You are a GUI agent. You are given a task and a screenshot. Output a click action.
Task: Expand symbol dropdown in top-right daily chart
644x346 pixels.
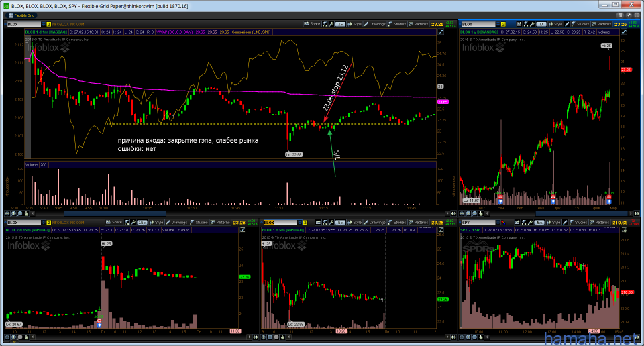point(498,25)
